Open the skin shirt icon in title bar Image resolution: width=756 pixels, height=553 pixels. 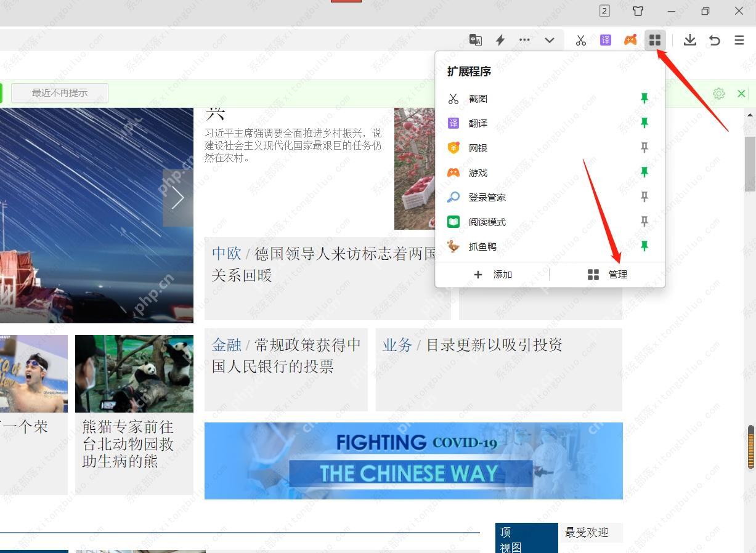pos(638,11)
